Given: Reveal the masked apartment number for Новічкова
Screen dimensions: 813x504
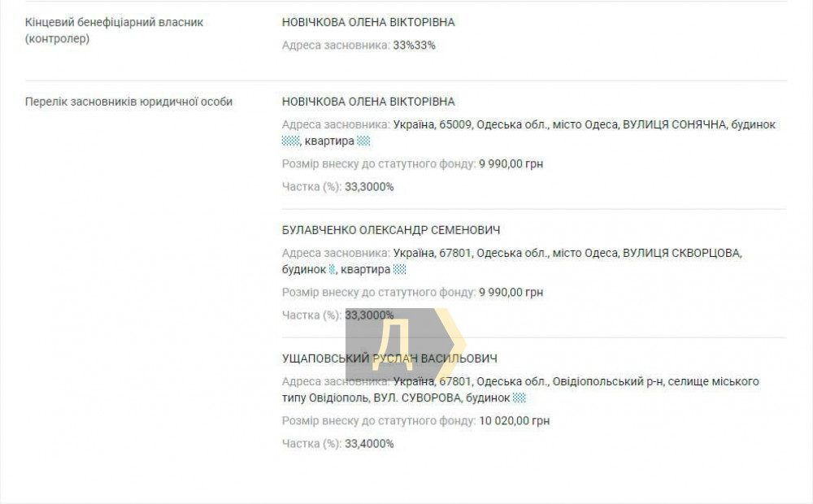Looking at the screenshot, I should [x=363, y=141].
